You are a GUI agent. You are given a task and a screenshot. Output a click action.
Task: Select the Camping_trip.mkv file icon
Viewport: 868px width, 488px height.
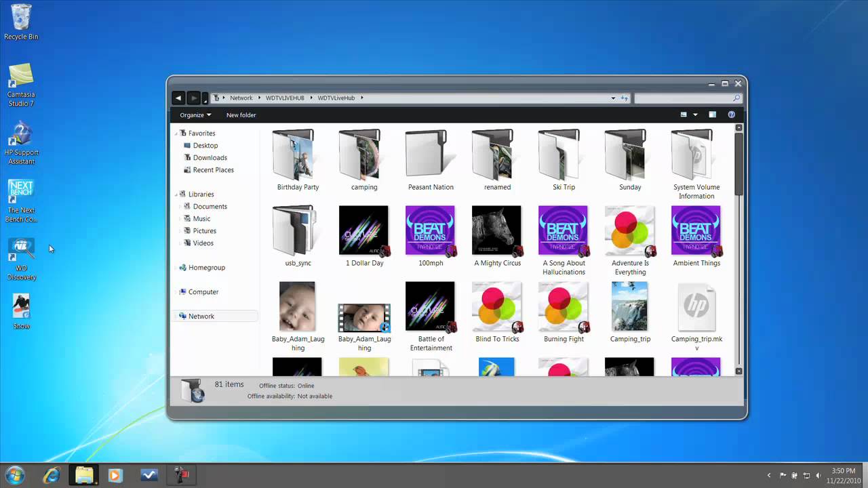[x=696, y=308]
